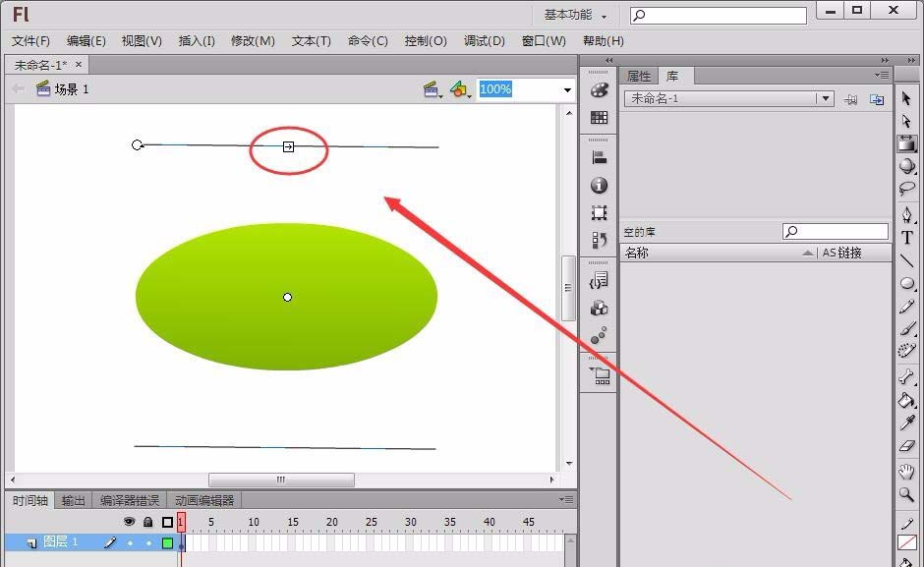Open the 修改(M) menu

click(x=253, y=40)
